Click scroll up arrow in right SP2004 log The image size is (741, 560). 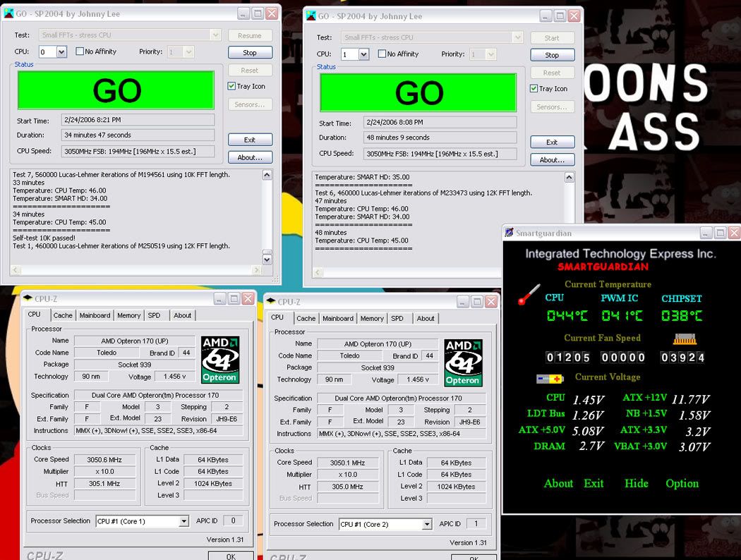(570, 178)
